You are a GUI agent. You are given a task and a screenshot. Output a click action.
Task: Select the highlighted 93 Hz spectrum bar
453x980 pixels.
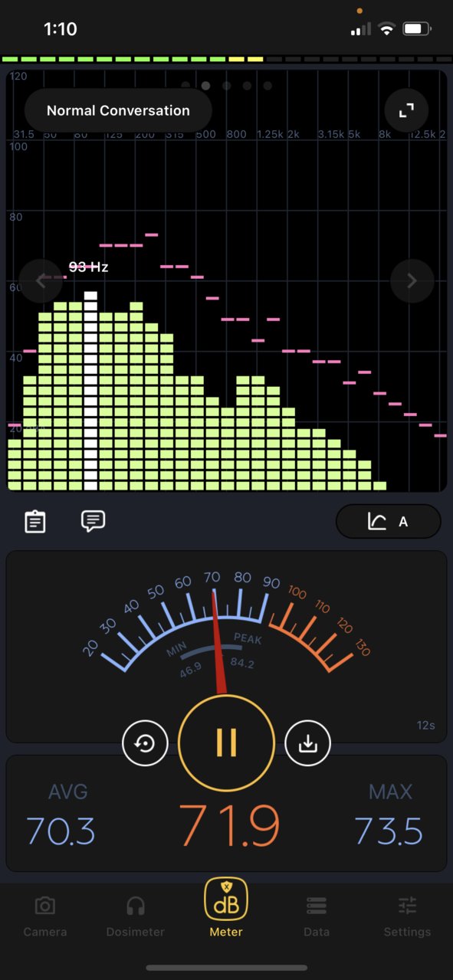click(91, 391)
